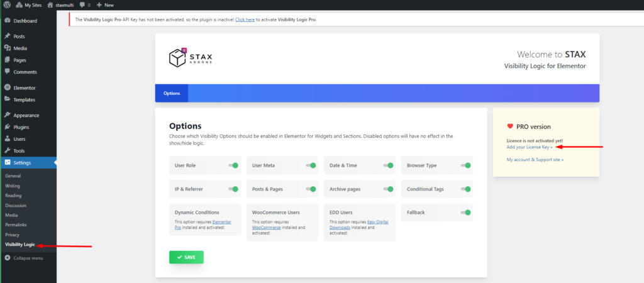Screen dimensions: 644x283
Task: Open comments bubble icon in admin bar
Action: click(82, 5)
